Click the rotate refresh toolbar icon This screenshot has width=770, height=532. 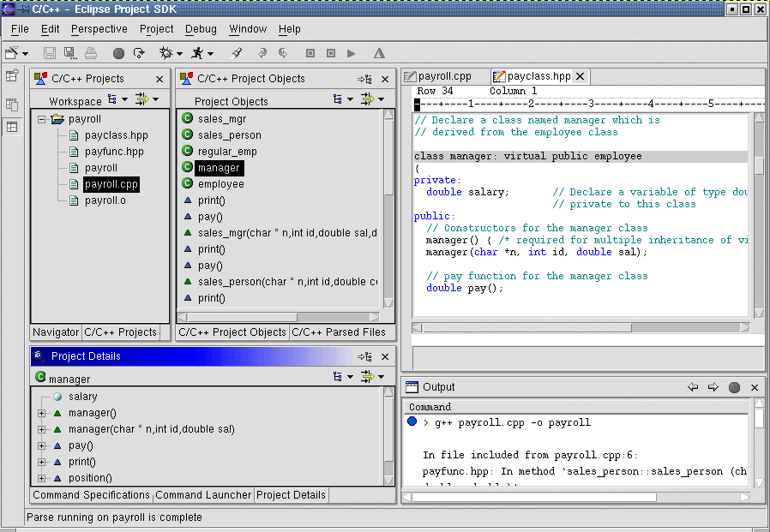point(139,53)
